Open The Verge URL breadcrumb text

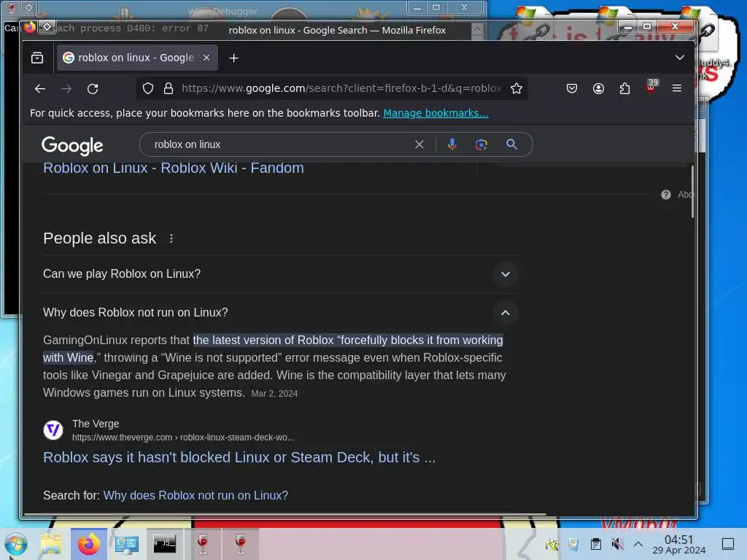point(183,437)
